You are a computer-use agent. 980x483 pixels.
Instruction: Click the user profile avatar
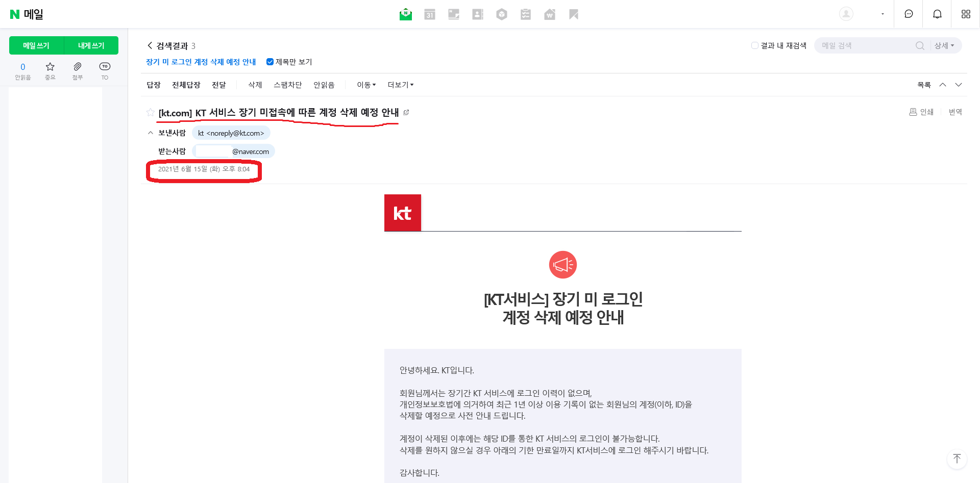coord(846,14)
